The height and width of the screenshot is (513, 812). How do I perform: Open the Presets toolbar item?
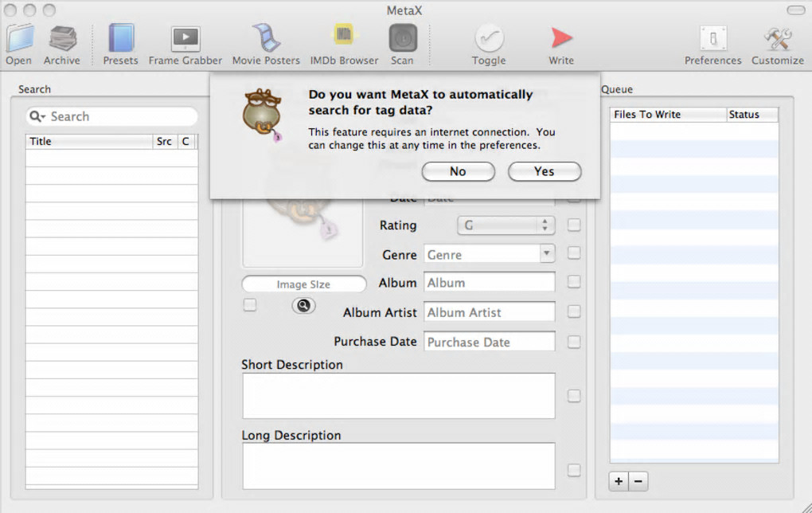121,38
